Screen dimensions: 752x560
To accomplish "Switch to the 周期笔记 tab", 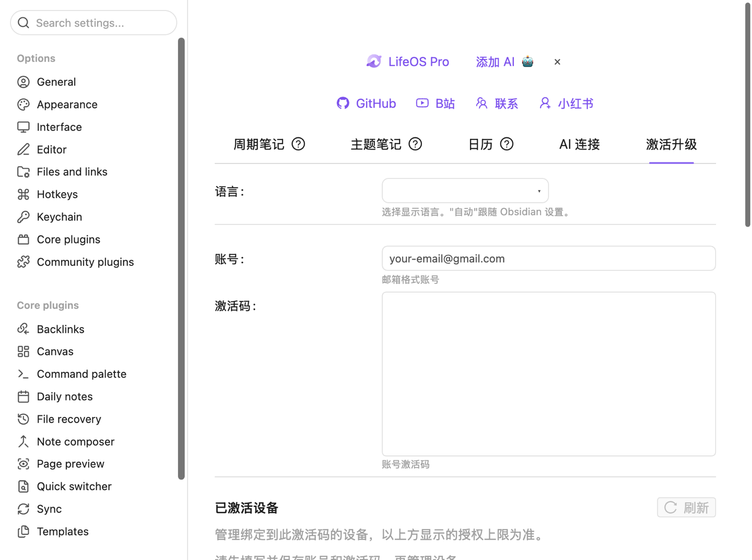I will [259, 144].
